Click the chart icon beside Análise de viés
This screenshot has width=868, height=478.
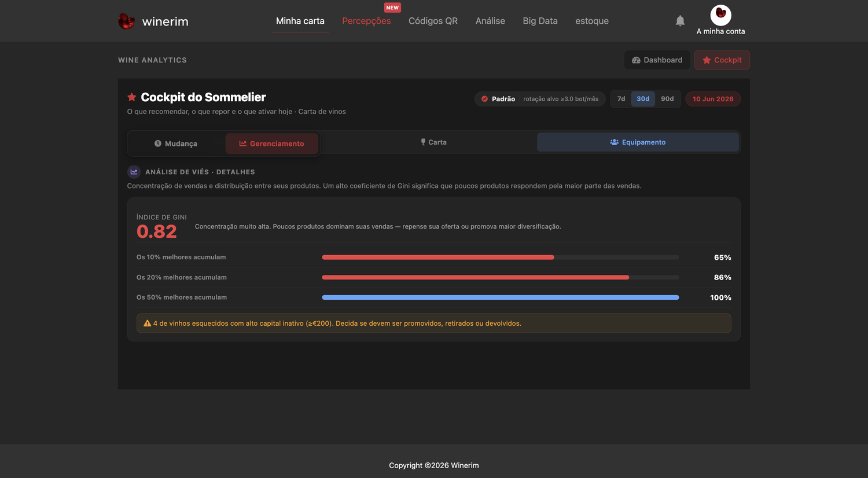(134, 172)
